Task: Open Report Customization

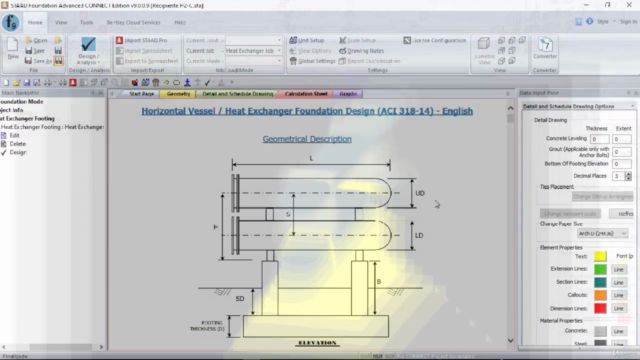Action: click(x=369, y=61)
